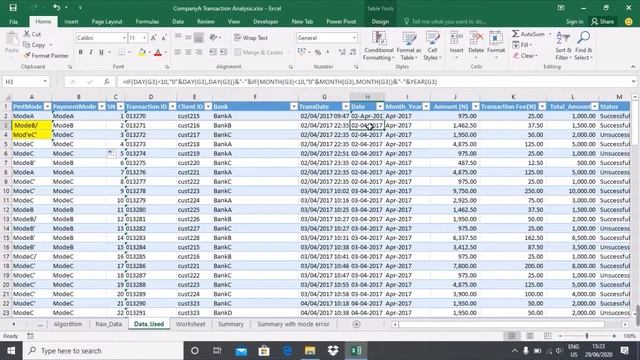The image size is (640, 360).
Task: Toggle Wrap Text on
Action: pyautogui.click(x=251, y=38)
